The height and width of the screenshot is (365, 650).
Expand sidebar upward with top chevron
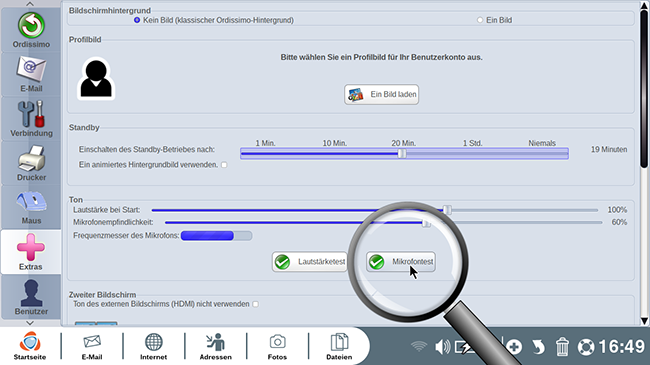(x=30, y=4)
